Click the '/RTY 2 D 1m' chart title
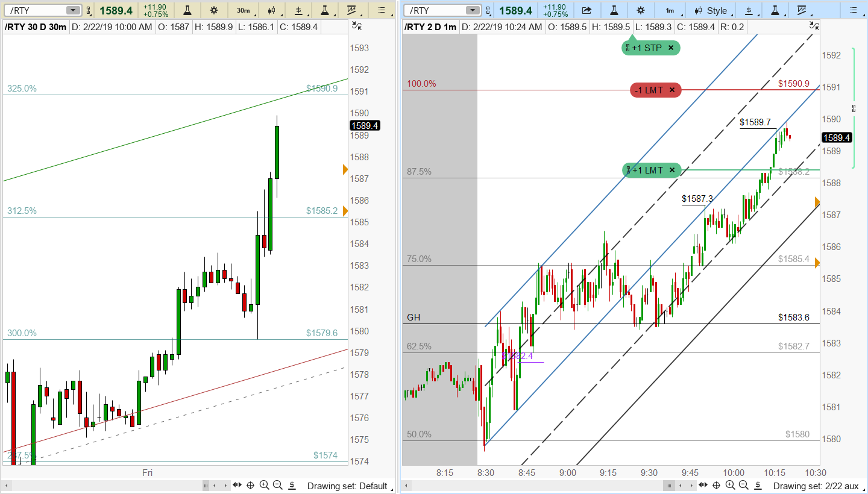This screenshot has height=494, width=868. pos(430,27)
